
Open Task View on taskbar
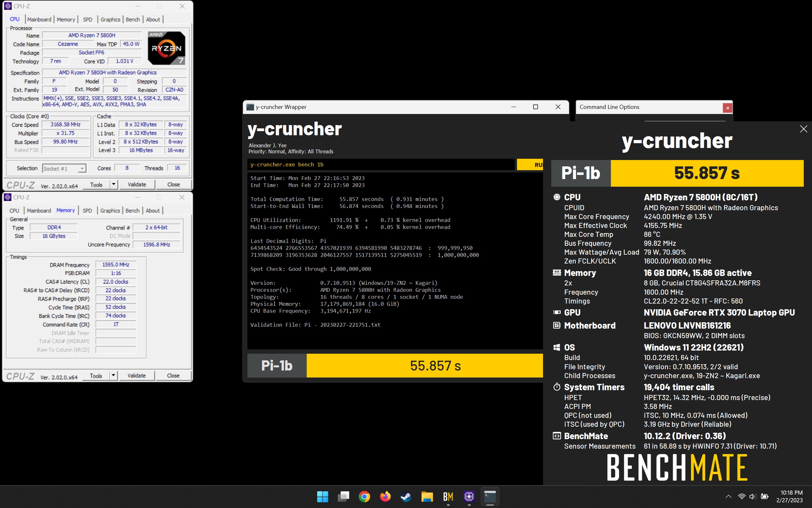pyautogui.click(x=343, y=496)
